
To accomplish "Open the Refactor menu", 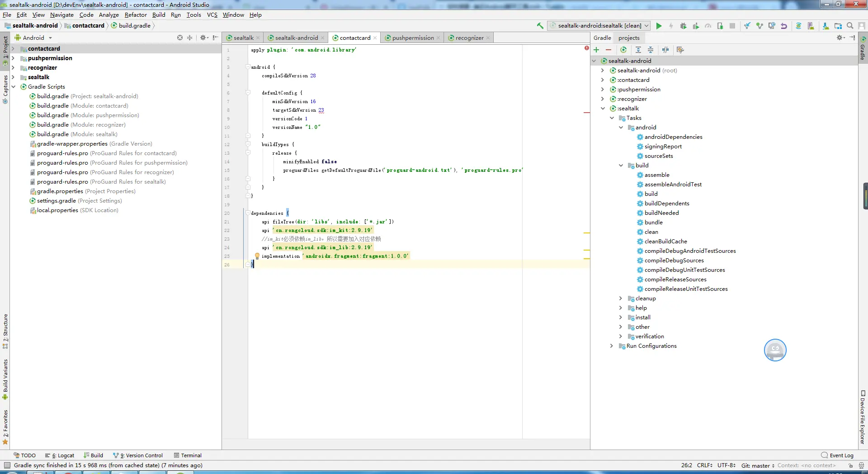I will (136, 15).
